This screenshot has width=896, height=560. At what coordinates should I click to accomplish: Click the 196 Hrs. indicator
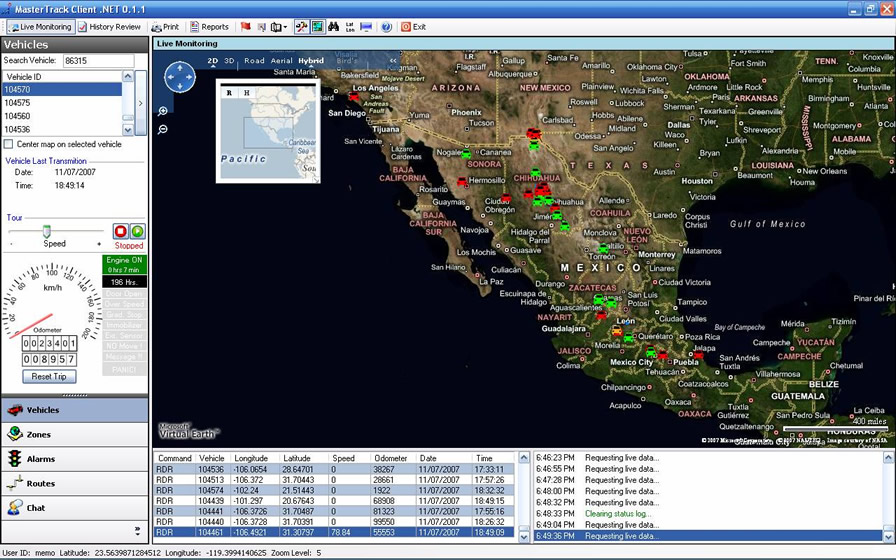tap(125, 282)
